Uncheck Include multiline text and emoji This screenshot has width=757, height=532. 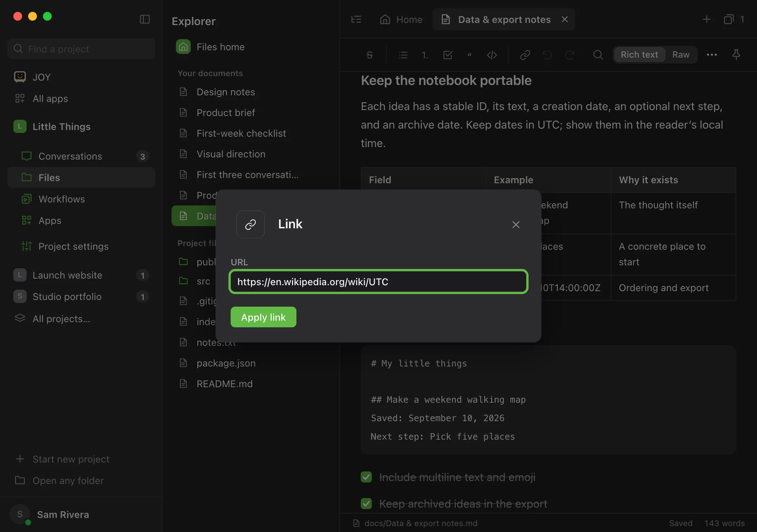coord(366,477)
